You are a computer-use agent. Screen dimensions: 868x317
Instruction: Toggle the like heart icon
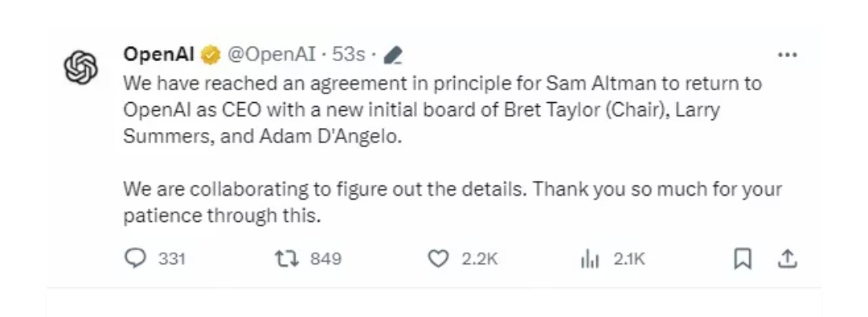[439, 259]
